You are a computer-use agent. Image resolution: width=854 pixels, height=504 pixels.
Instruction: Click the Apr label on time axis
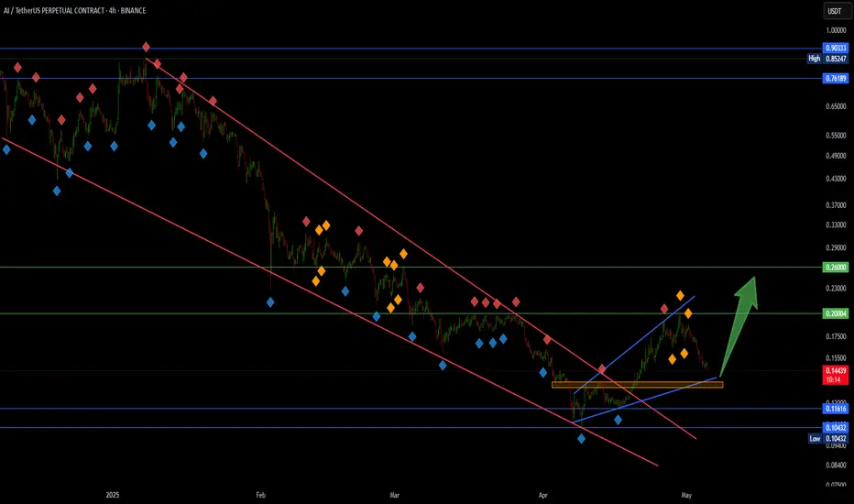pos(543,495)
